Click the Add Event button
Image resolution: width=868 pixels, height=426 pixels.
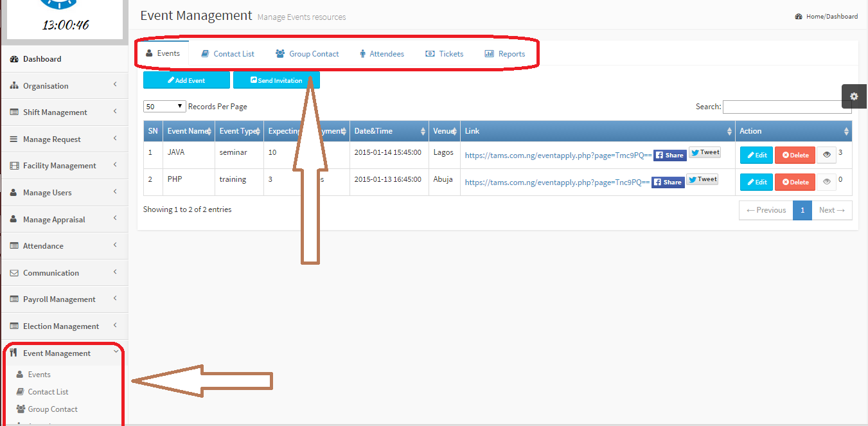pos(186,80)
